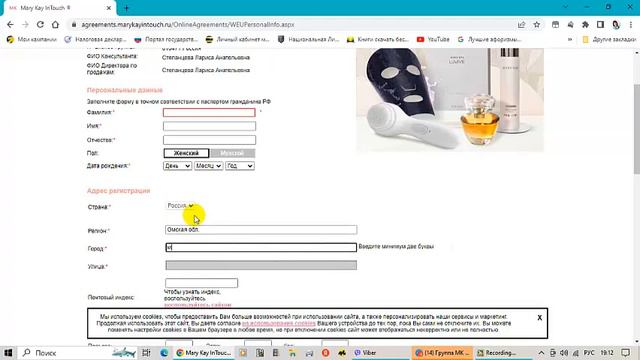
Task: Open a new tab with the plus button
Action: [x=126, y=8]
